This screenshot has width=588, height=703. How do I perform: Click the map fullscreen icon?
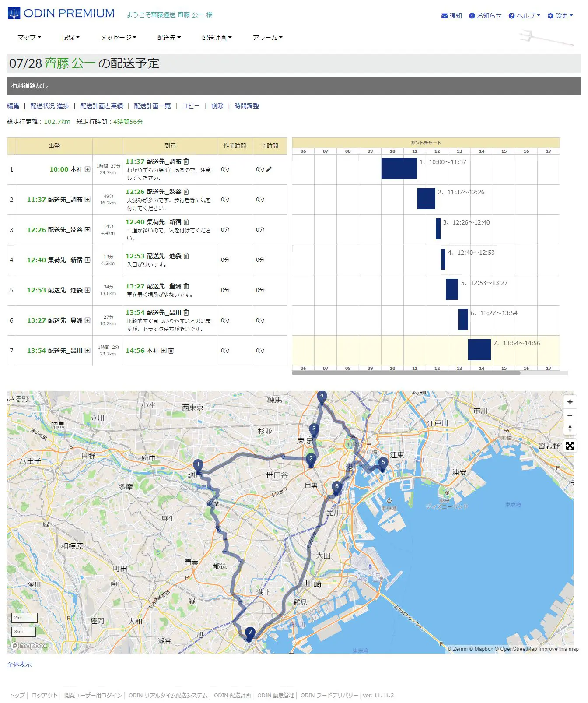pos(570,446)
